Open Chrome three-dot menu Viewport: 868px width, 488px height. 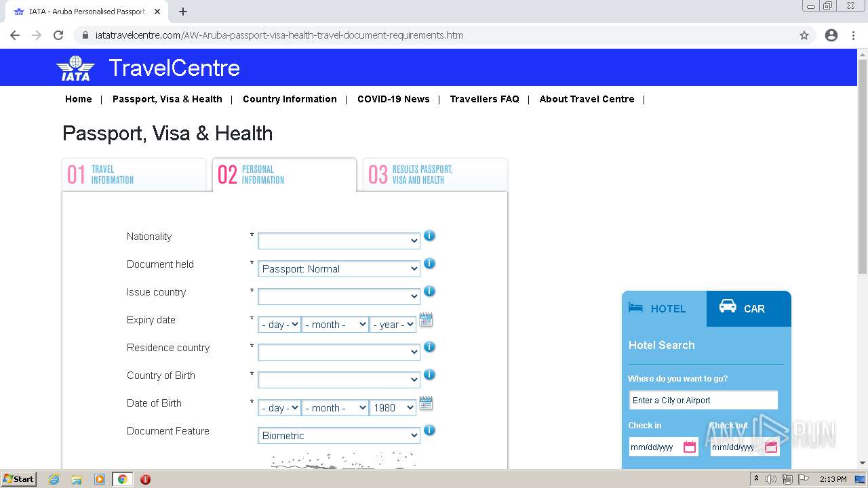pyautogui.click(x=854, y=35)
